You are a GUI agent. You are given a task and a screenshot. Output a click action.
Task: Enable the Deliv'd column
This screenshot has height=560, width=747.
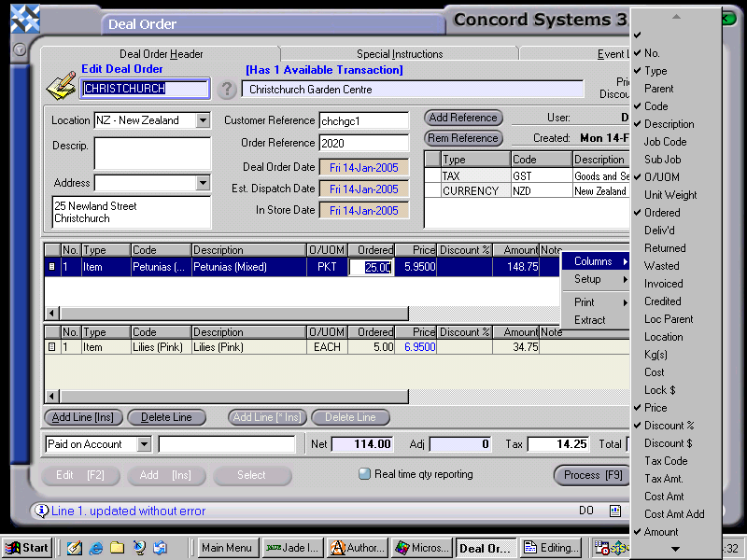pos(658,230)
